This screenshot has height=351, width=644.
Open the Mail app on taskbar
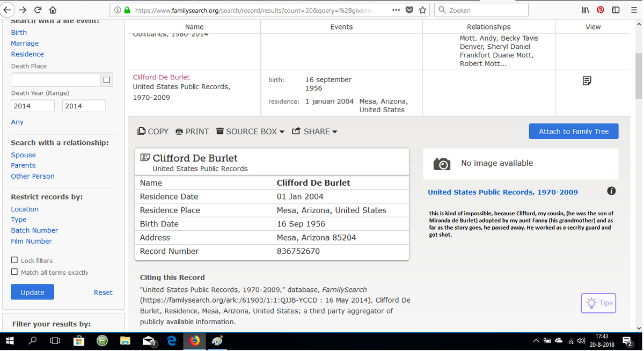(x=149, y=340)
